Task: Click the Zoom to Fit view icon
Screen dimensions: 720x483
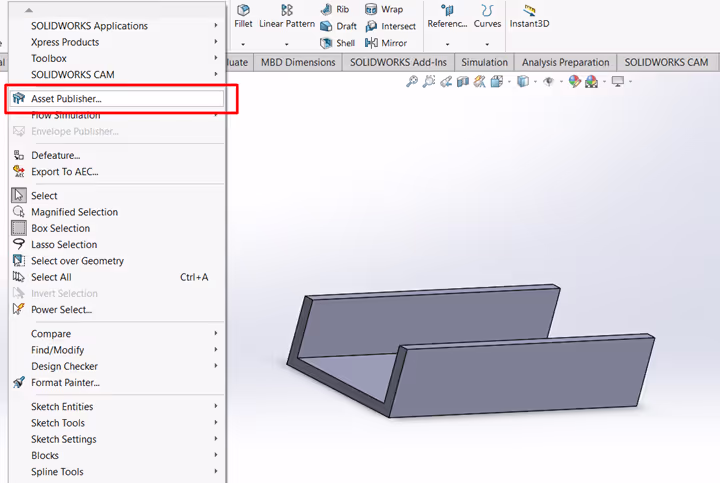Action: [x=412, y=82]
